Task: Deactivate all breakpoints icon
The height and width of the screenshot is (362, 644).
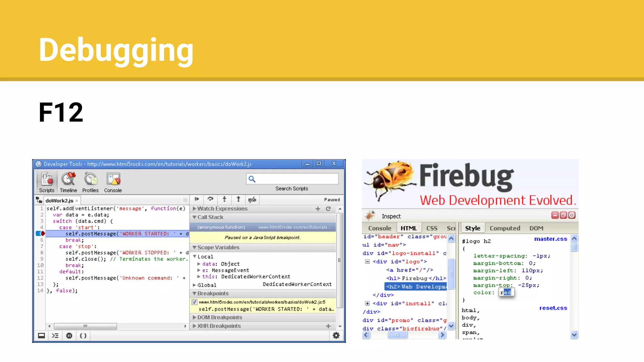Action: click(x=252, y=200)
